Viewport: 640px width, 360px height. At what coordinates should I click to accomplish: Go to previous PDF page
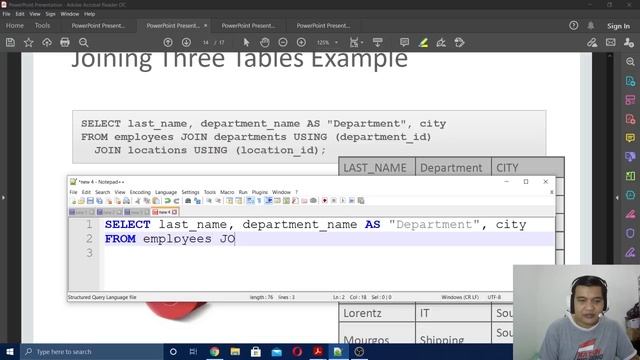tap(168, 42)
